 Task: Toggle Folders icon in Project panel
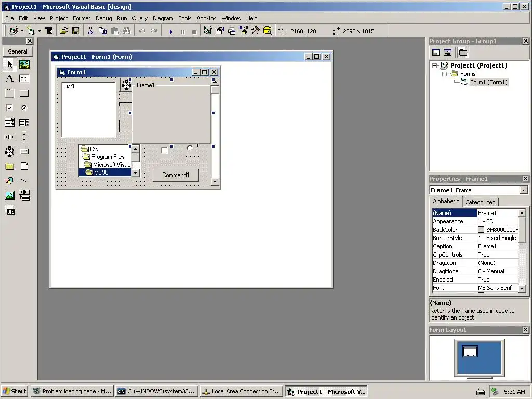coord(463,52)
